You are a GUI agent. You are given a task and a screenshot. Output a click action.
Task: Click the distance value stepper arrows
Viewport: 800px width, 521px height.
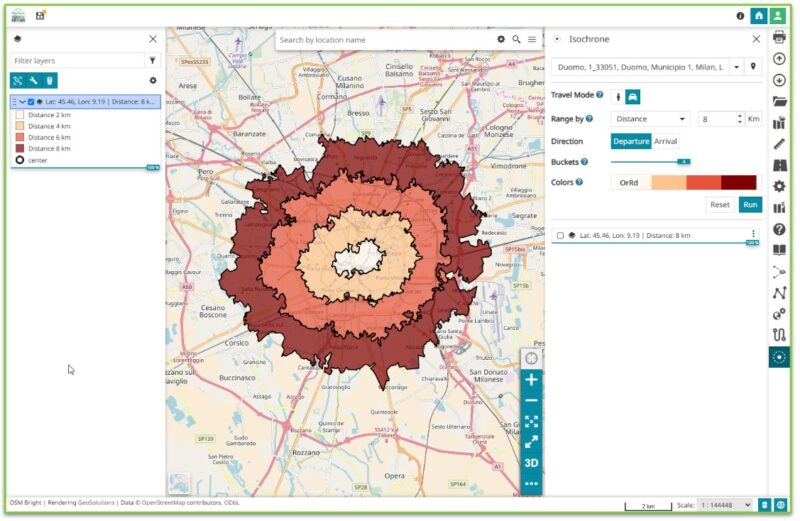pos(740,119)
